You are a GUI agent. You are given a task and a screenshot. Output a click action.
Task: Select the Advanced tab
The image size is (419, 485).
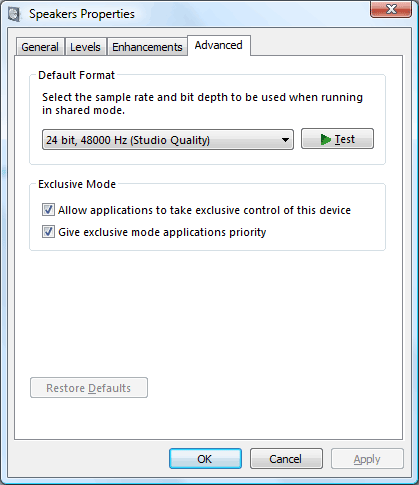219,45
